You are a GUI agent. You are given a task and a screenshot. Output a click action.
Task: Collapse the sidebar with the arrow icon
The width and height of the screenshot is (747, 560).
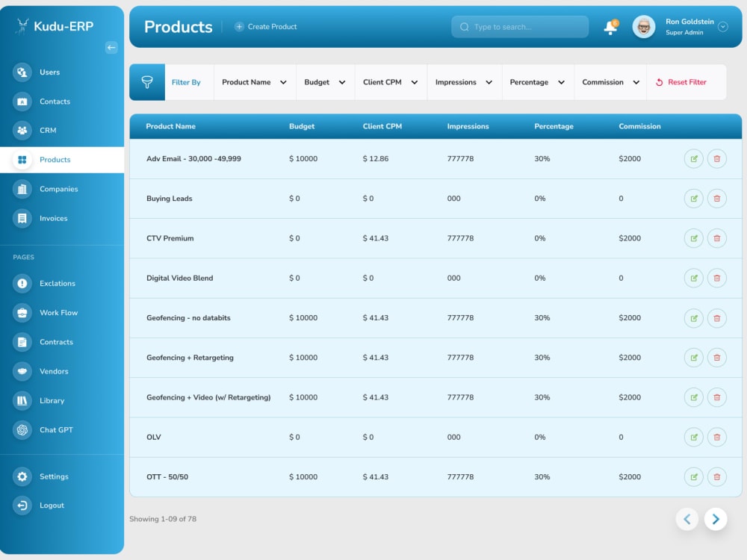111,47
